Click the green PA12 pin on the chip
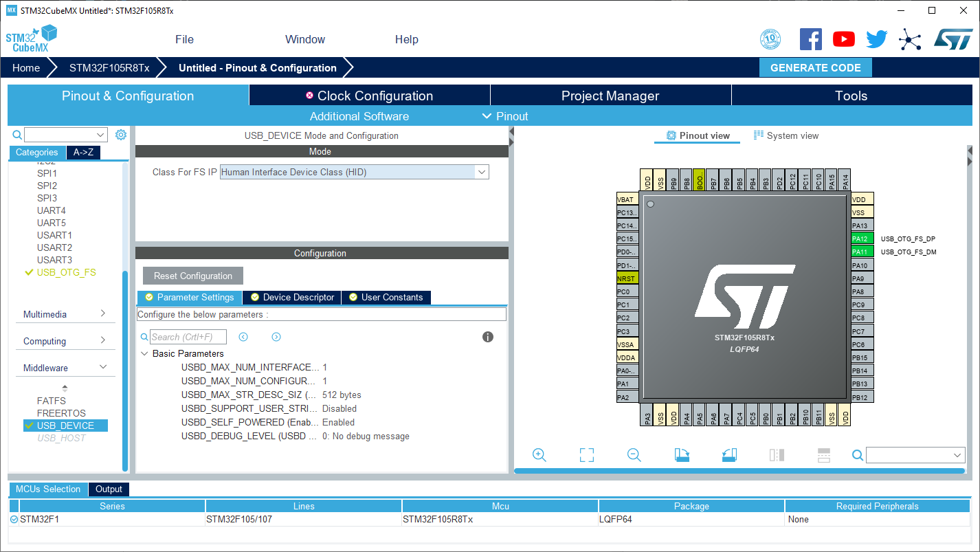 (862, 239)
